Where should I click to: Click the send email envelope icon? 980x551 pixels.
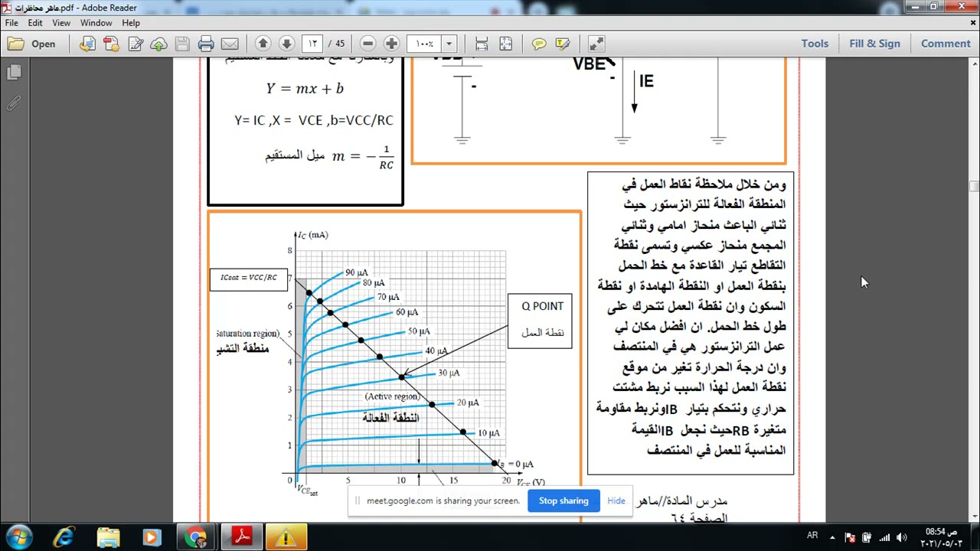tap(230, 44)
